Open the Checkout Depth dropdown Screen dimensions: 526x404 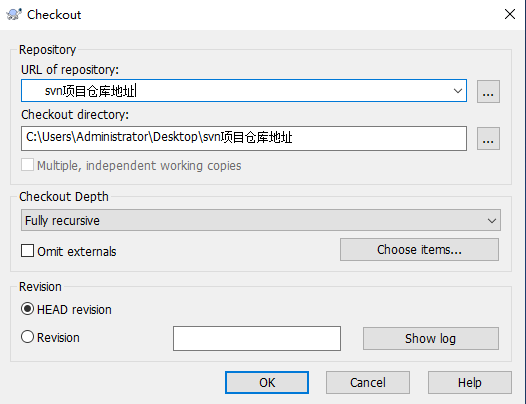click(261, 220)
